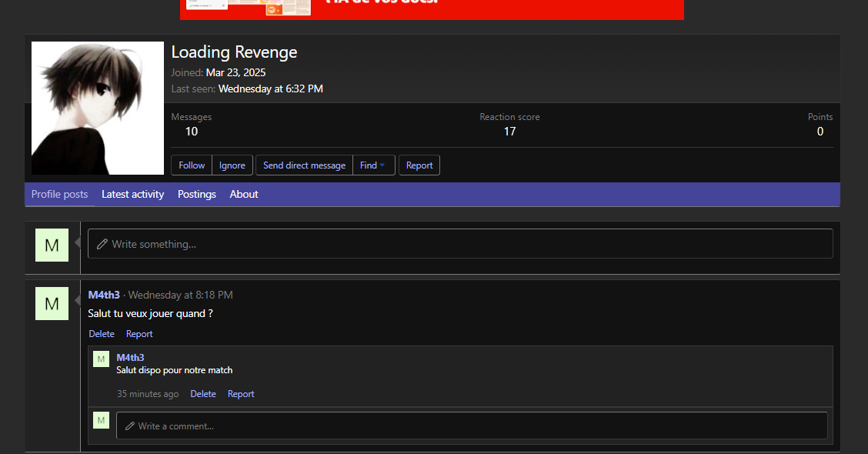The image size is (868, 454).
Task: Delete the 'Salut tu veux jouer quand' post
Action: tap(102, 334)
